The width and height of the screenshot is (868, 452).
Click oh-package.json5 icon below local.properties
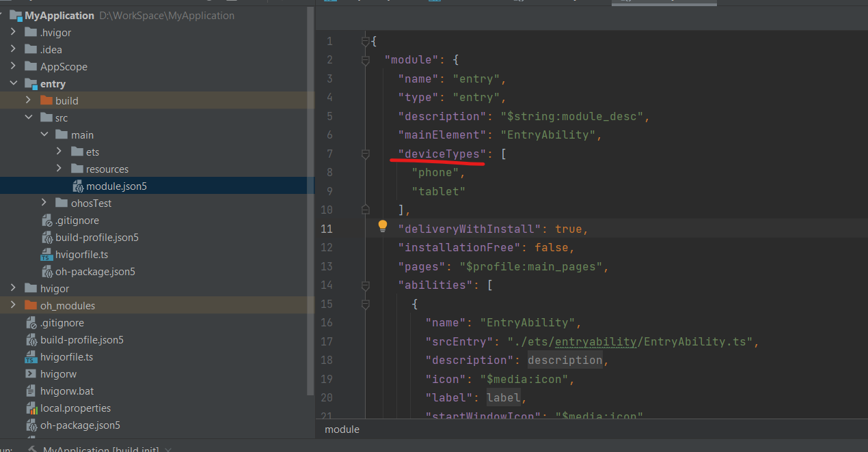[x=31, y=425]
